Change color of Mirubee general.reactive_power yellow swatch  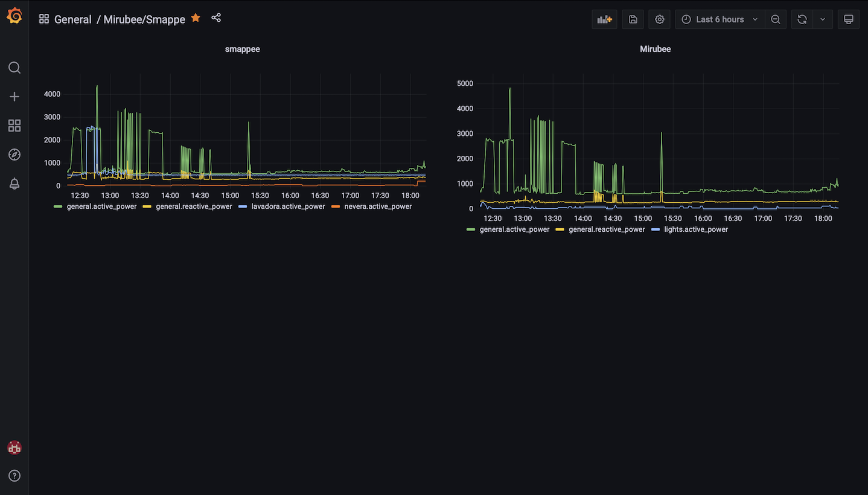(560, 229)
